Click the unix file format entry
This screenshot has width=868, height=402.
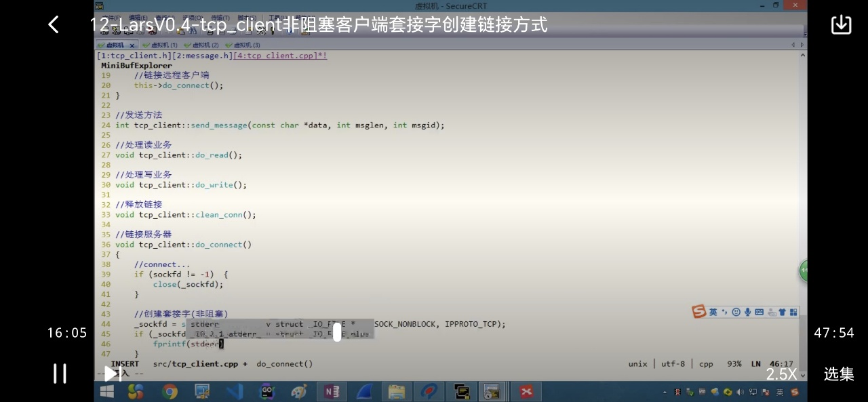click(x=638, y=364)
